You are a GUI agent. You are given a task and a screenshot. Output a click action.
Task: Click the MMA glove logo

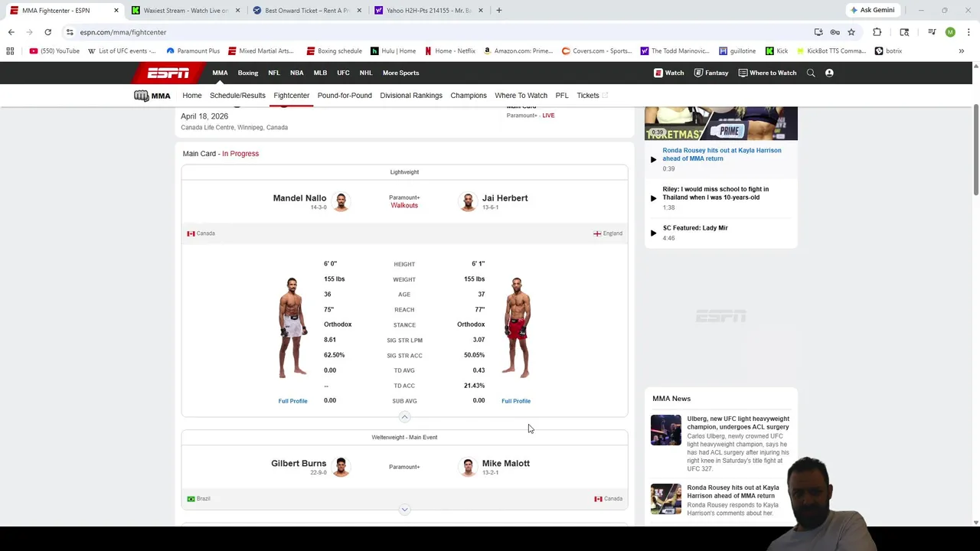pyautogui.click(x=152, y=96)
